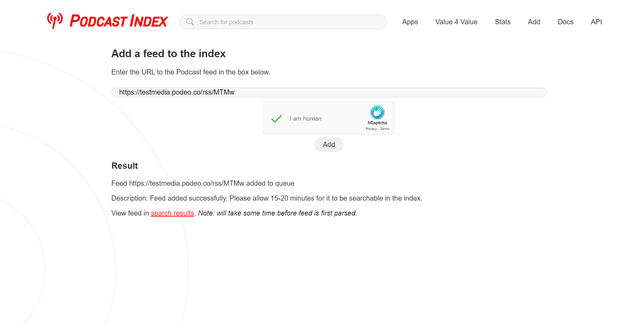Click the "I am human" label

306,118
